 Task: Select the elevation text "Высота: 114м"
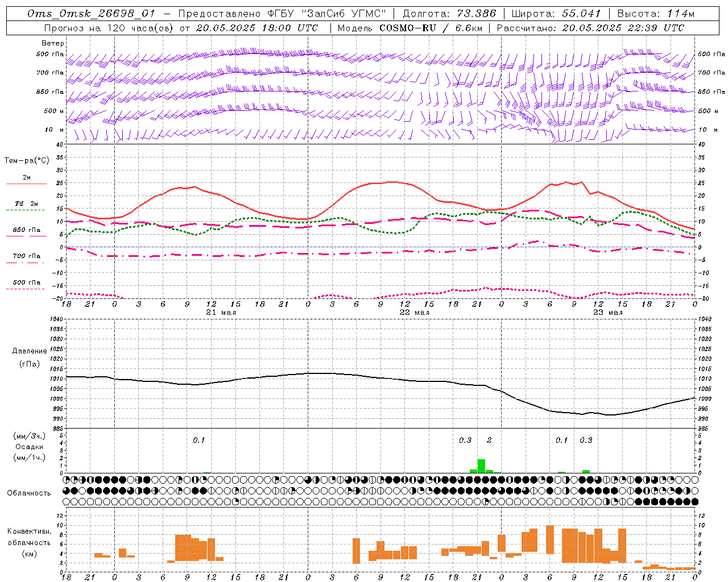(x=656, y=14)
